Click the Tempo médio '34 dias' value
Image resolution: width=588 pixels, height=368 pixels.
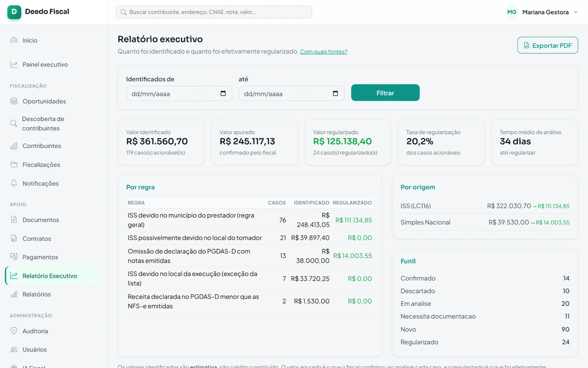pos(515,141)
